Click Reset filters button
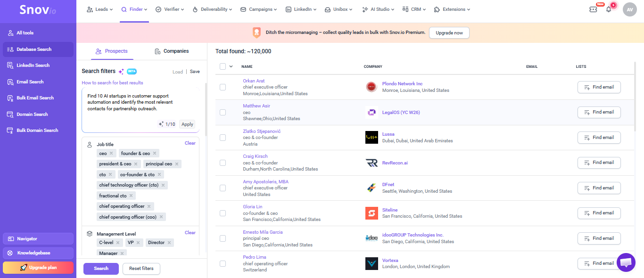The width and height of the screenshot is (644, 278). point(141,269)
